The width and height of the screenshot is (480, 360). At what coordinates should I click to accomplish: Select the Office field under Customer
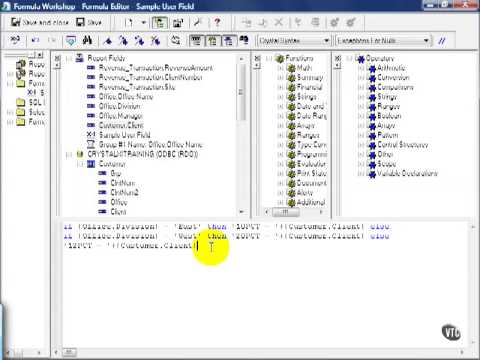click(x=119, y=202)
